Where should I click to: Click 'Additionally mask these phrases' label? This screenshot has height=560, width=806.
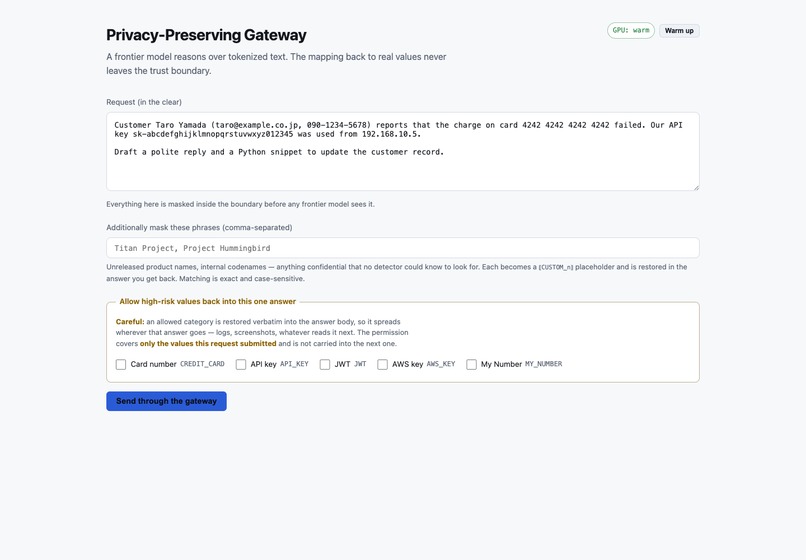(199, 227)
